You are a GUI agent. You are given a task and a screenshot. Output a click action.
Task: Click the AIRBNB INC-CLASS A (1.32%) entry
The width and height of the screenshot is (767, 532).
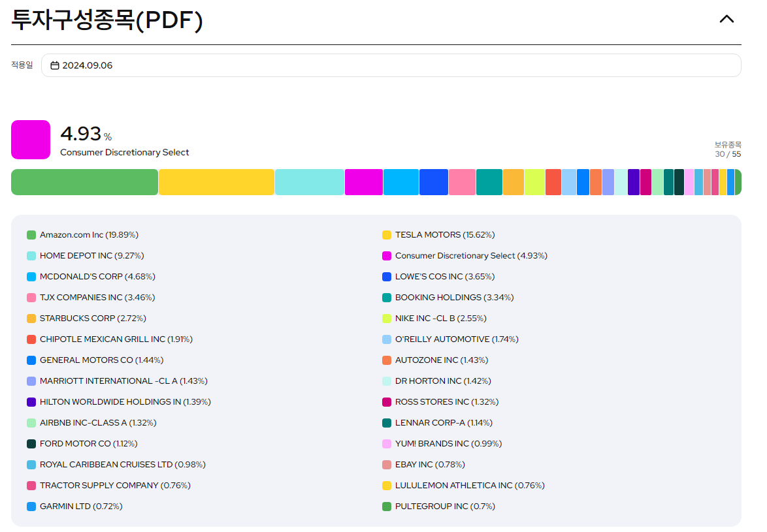coord(92,422)
